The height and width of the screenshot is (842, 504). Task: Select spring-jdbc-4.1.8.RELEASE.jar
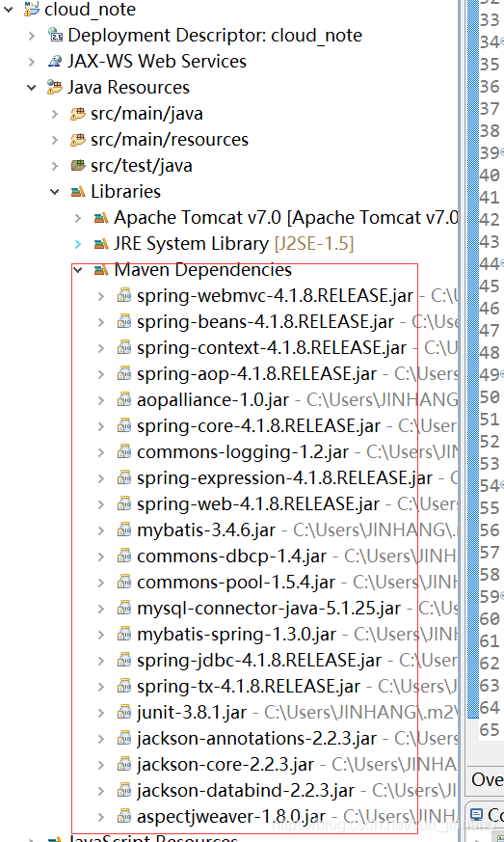(259, 661)
